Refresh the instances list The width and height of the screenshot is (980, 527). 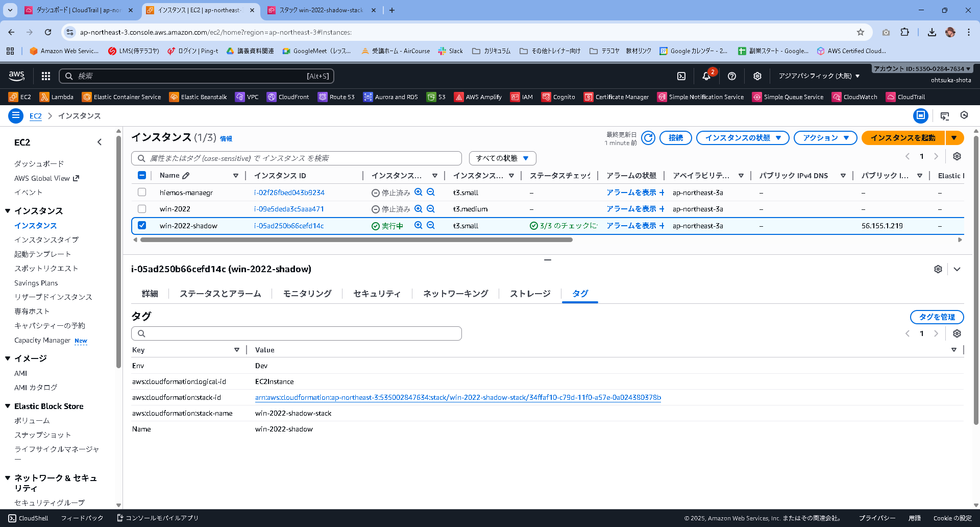[x=648, y=138]
